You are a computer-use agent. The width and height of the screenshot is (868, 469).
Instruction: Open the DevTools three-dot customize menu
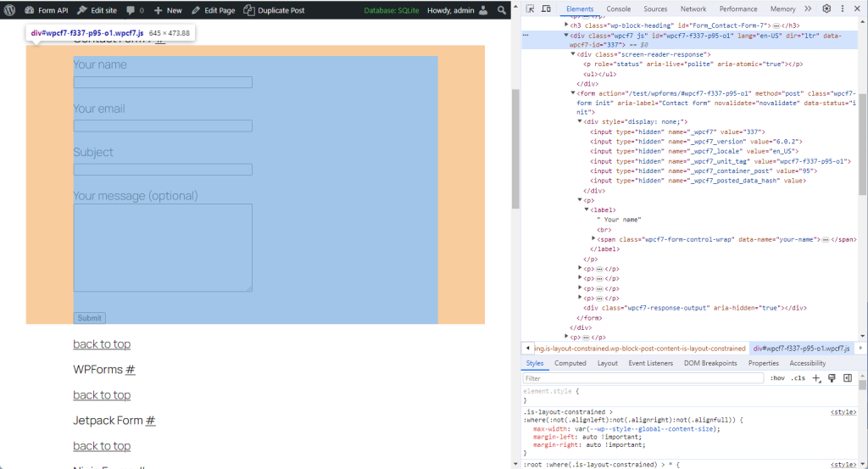tap(843, 8)
